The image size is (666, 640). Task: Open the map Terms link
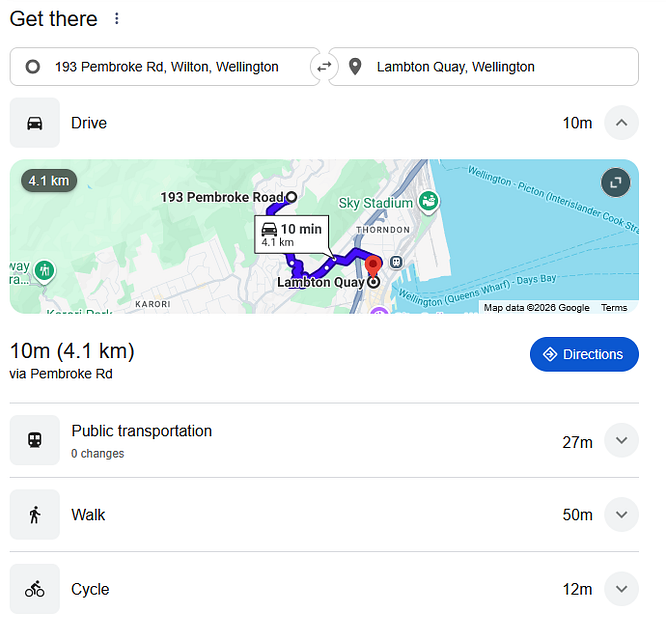[614, 308]
